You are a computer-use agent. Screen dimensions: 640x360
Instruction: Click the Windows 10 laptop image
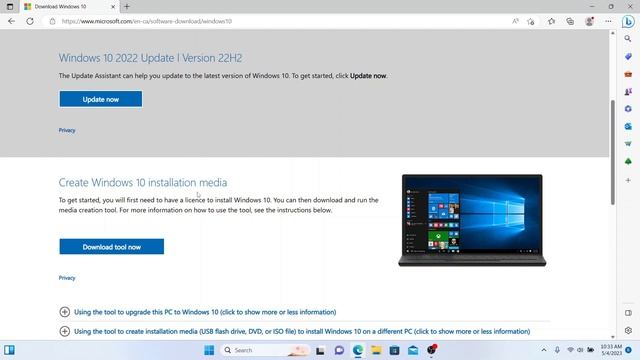(x=472, y=220)
